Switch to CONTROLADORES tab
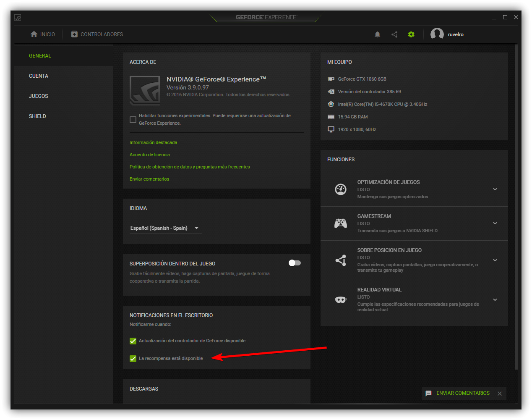Screen dimensions: 532x420 tap(97, 34)
